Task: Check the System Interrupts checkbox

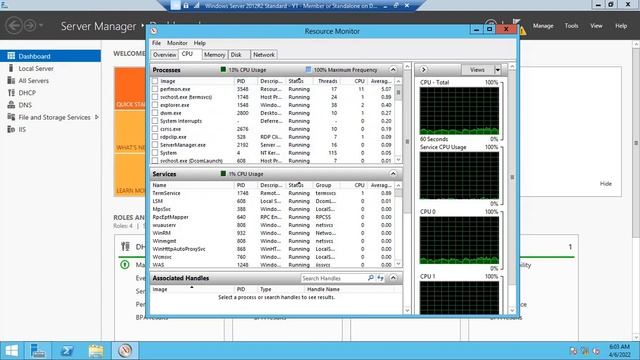Action: (155, 121)
